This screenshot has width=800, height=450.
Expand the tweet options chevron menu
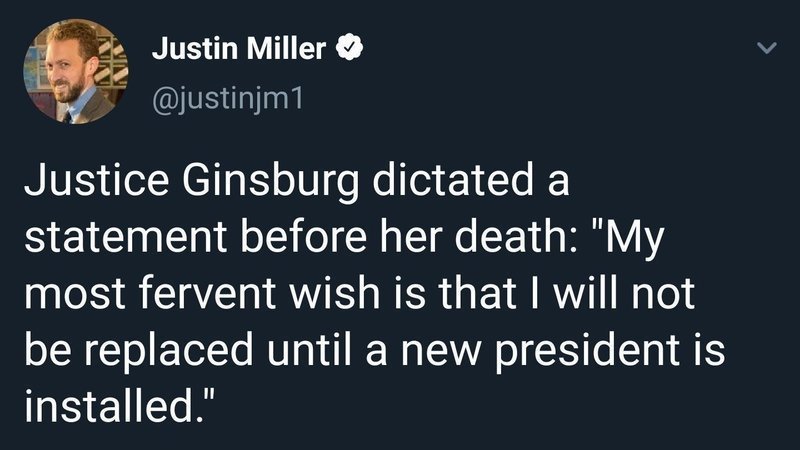pos(766,48)
